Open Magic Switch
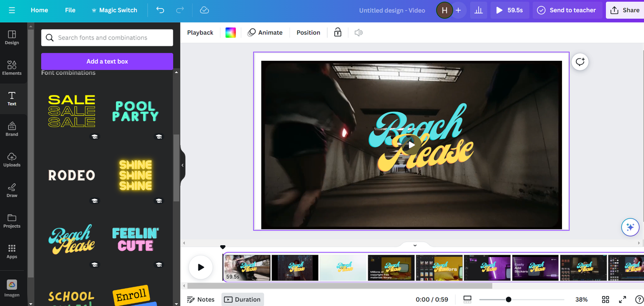 pos(114,10)
